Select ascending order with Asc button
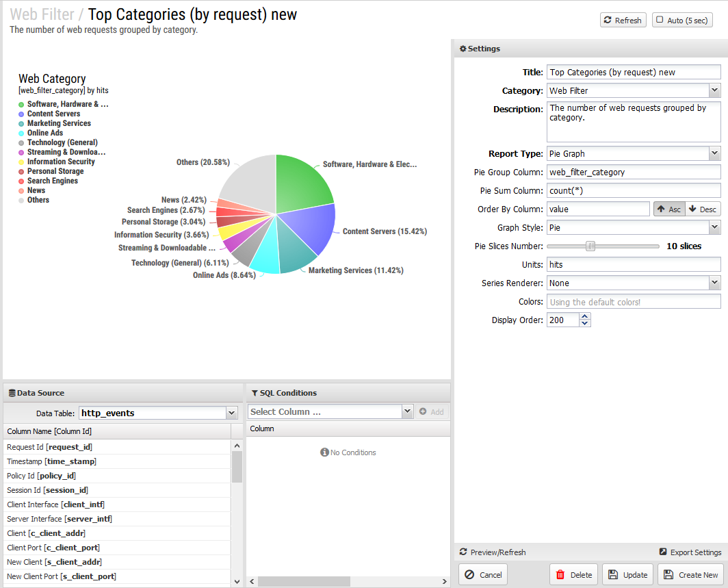This screenshot has width=728, height=588. [669, 209]
